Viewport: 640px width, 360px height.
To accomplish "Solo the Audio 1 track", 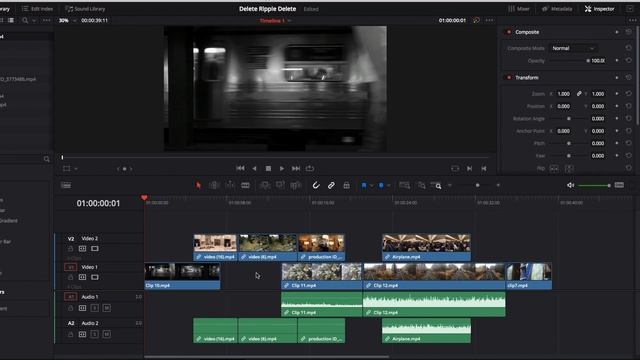I will tap(95, 308).
